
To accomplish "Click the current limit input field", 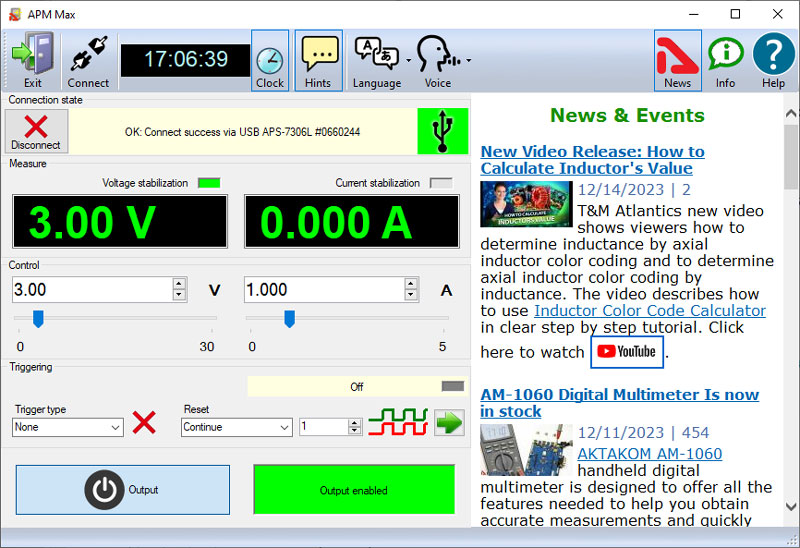I will [325, 290].
